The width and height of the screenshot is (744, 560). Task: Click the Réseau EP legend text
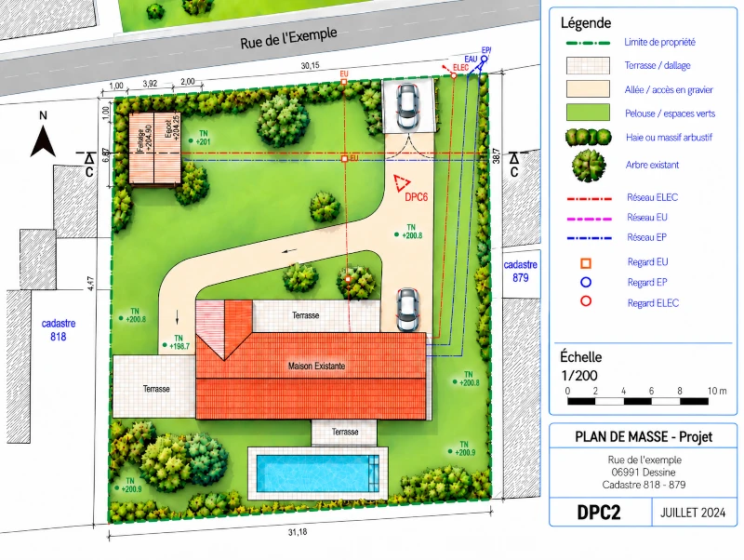pos(646,237)
